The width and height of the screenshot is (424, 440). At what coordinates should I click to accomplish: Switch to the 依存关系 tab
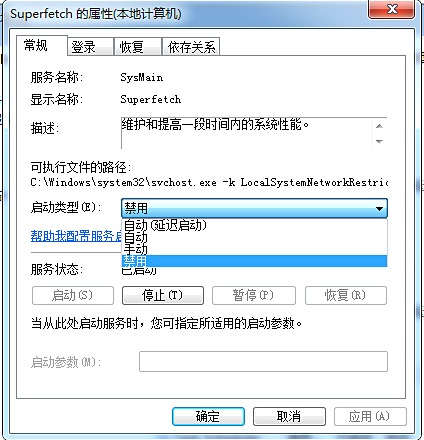(x=191, y=47)
